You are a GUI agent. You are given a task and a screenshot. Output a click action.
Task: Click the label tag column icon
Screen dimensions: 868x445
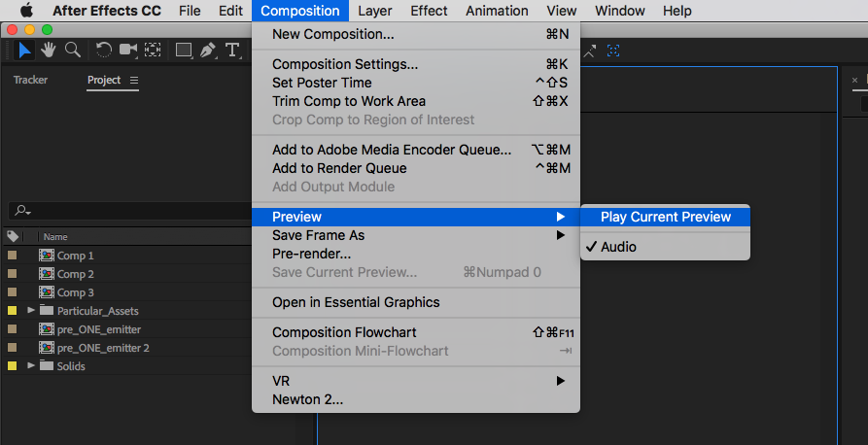tap(13, 236)
